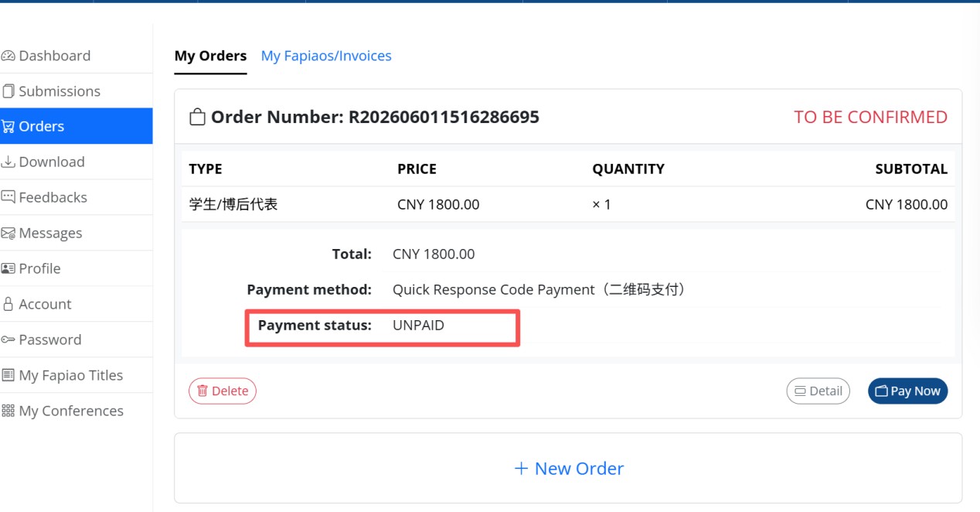The width and height of the screenshot is (980, 512).
Task: Click the Profile ID card icon
Action: [x=9, y=268]
